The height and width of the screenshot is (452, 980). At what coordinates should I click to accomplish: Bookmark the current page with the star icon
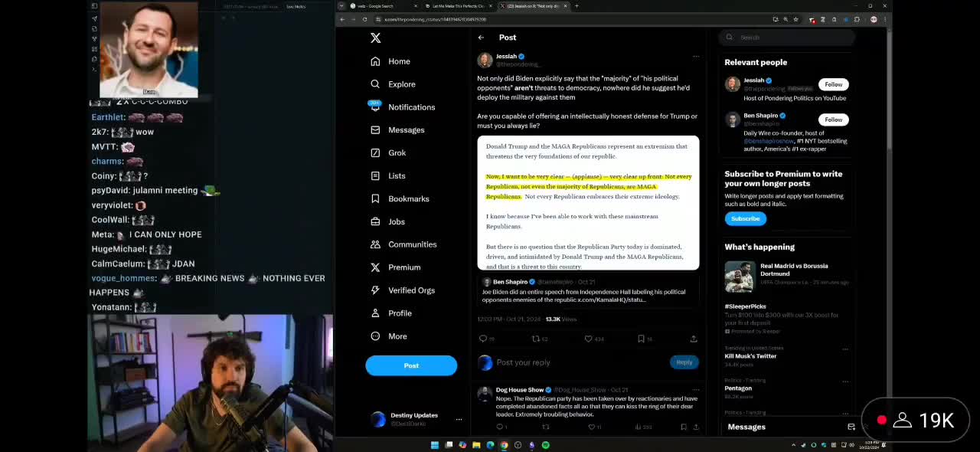[796, 19]
